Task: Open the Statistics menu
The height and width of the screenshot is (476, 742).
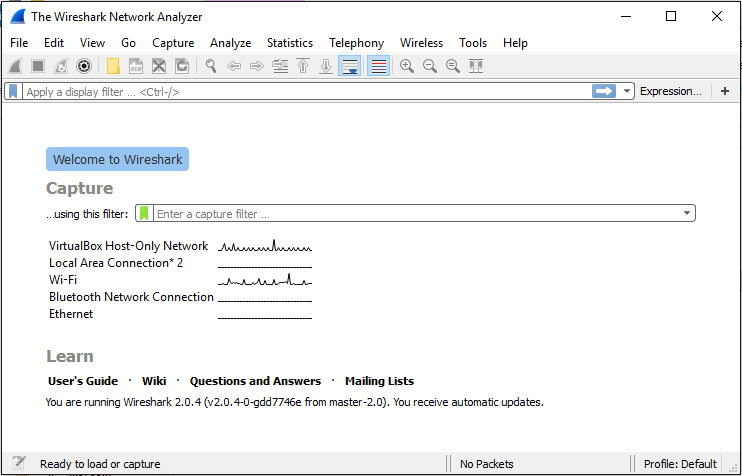Action: [x=290, y=43]
